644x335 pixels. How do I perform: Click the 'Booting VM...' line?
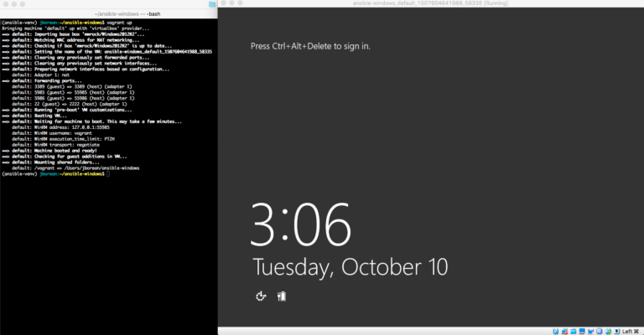34,116
